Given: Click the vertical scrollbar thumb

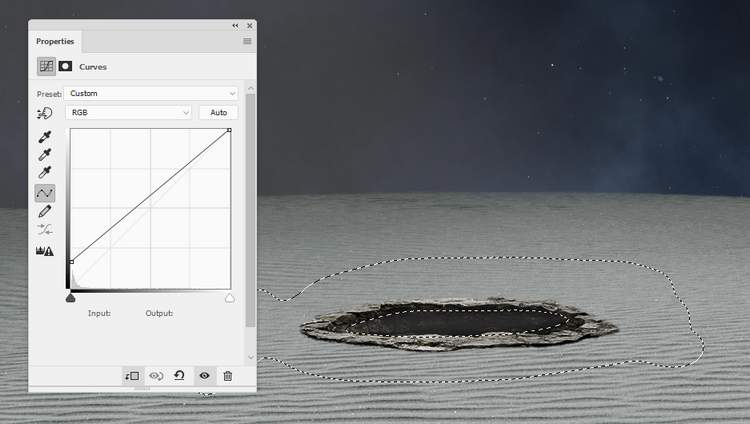Looking at the screenshot, I should pyautogui.click(x=251, y=211).
